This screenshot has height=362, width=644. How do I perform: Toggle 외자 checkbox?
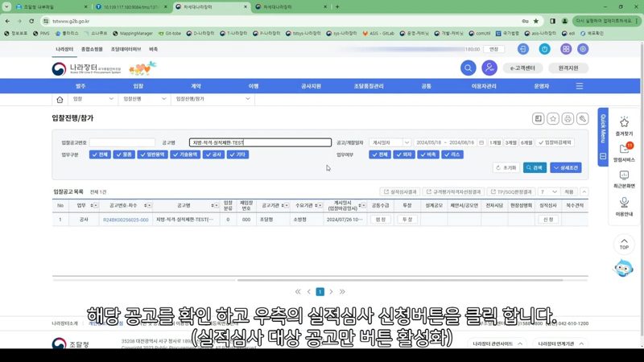404,154
